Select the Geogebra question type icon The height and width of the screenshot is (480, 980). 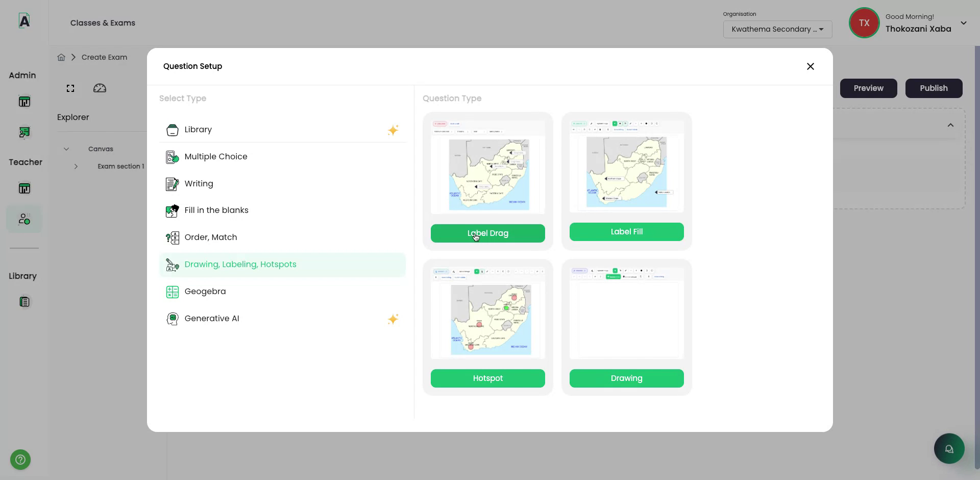click(x=172, y=292)
